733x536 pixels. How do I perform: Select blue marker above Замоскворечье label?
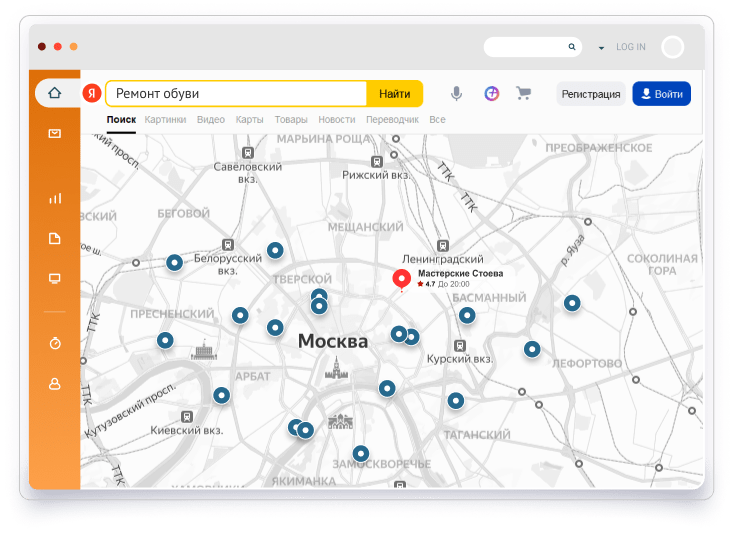pyautogui.click(x=360, y=453)
